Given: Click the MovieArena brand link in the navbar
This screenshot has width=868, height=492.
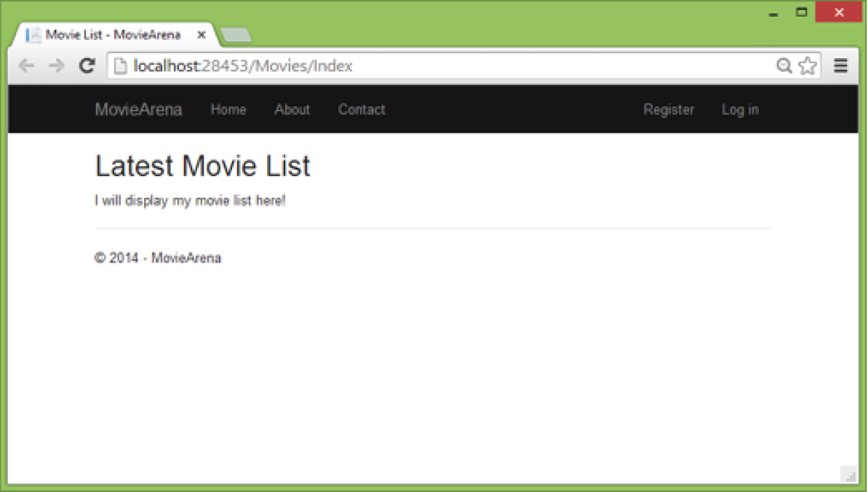Looking at the screenshot, I should (138, 109).
